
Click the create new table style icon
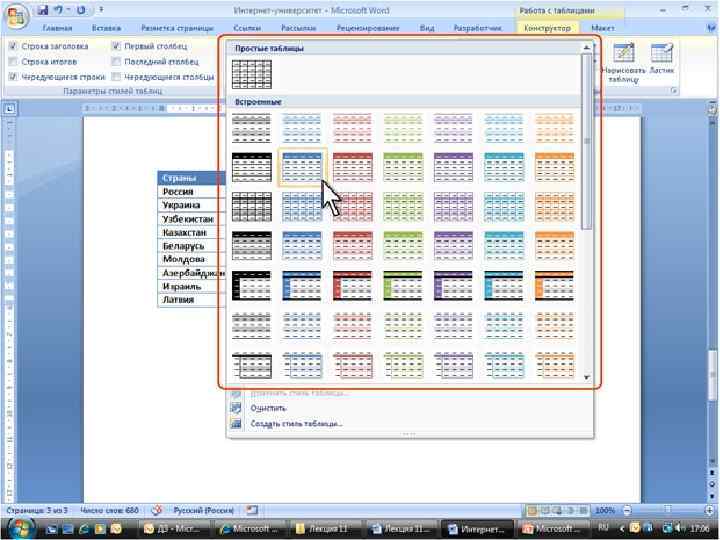pos(236,423)
